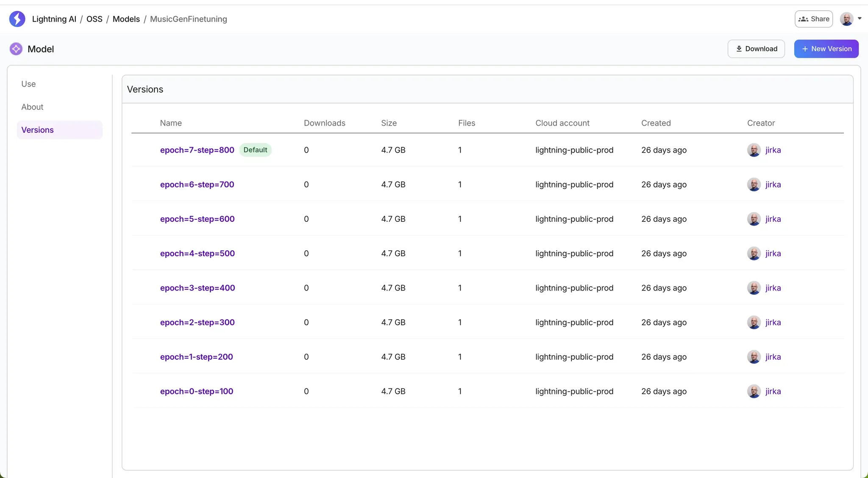The height and width of the screenshot is (478, 868).
Task: Open version epoch=1-step=200
Action: [x=197, y=357]
